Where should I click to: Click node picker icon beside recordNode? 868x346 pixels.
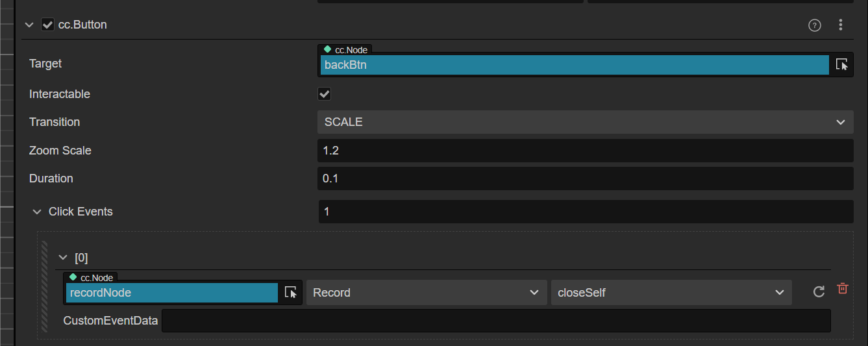291,293
